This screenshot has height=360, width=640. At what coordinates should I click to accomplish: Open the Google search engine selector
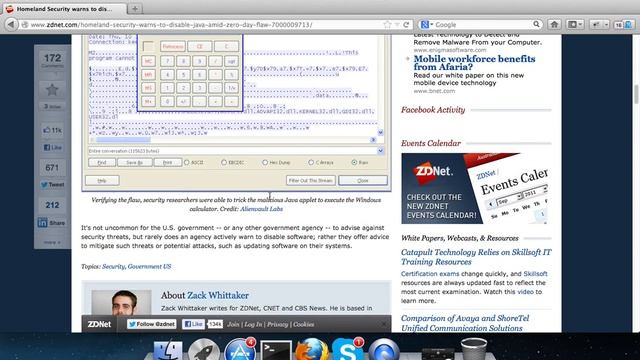coord(427,24)
